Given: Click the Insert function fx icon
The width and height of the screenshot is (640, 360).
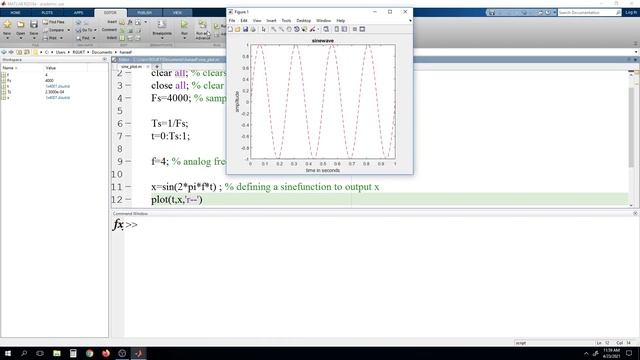Looking at the screenshot, I should tap(130, 22).
